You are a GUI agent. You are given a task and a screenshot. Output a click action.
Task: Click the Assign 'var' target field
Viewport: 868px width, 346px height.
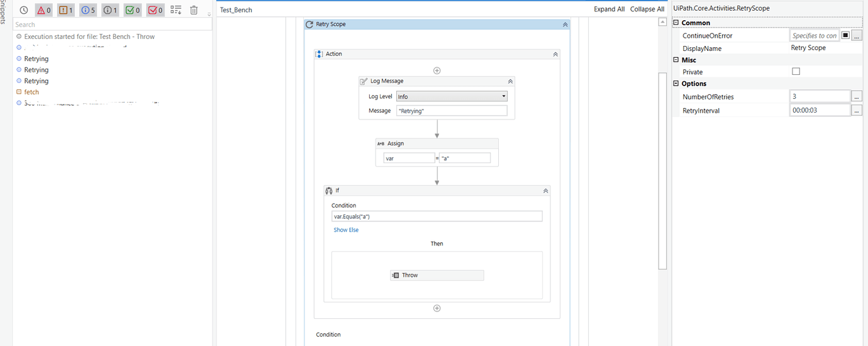(409, 159)
